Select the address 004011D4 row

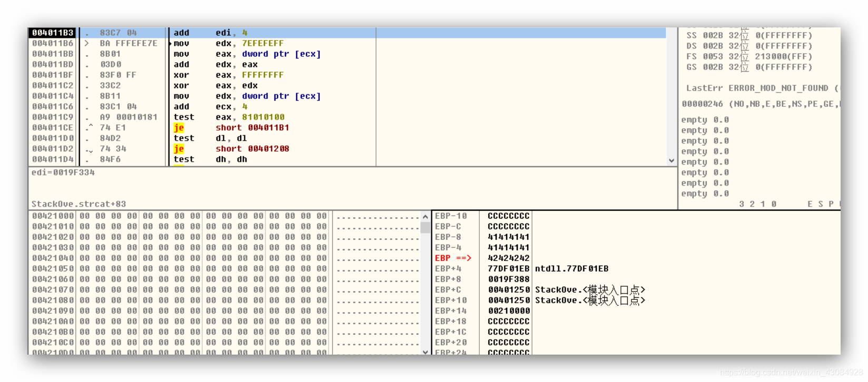(53, 159)
